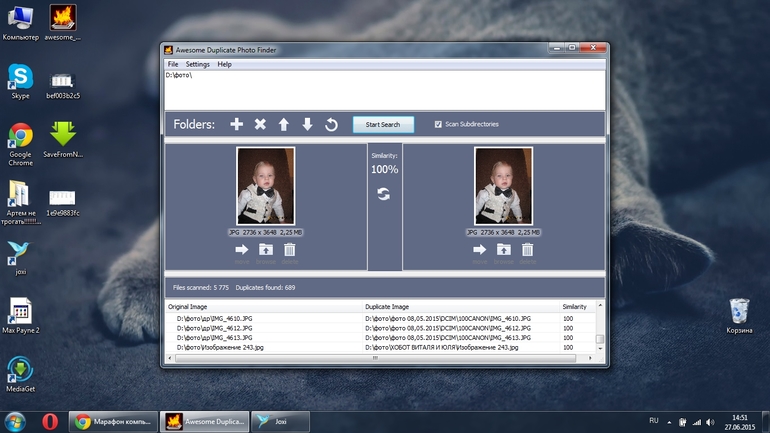Swap images using the center swap icon
The width and height of the screenshot is (770, 433).
(x=384, y=194)
